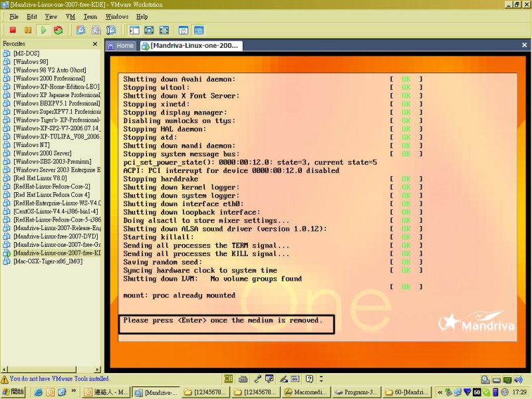Click the Console view toolbar icon
Screen dimensions: 532x399
pyautogui.click(x=199, y=30)
